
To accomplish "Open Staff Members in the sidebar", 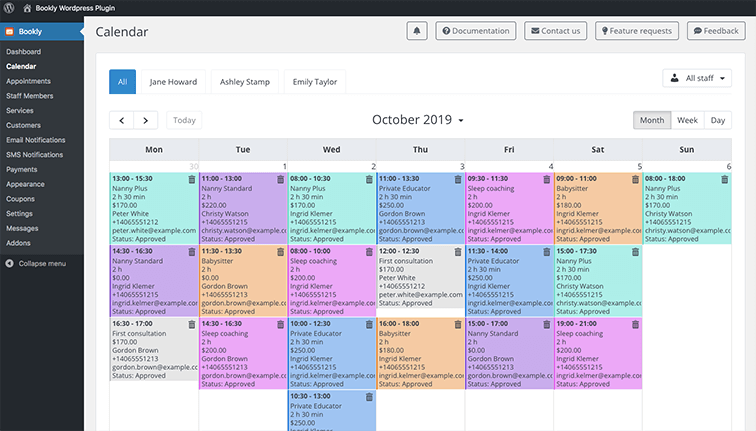I will [x=30, y=96].
